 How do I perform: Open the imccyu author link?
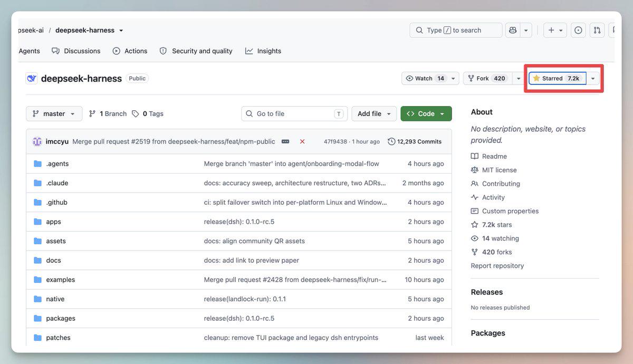57,141
